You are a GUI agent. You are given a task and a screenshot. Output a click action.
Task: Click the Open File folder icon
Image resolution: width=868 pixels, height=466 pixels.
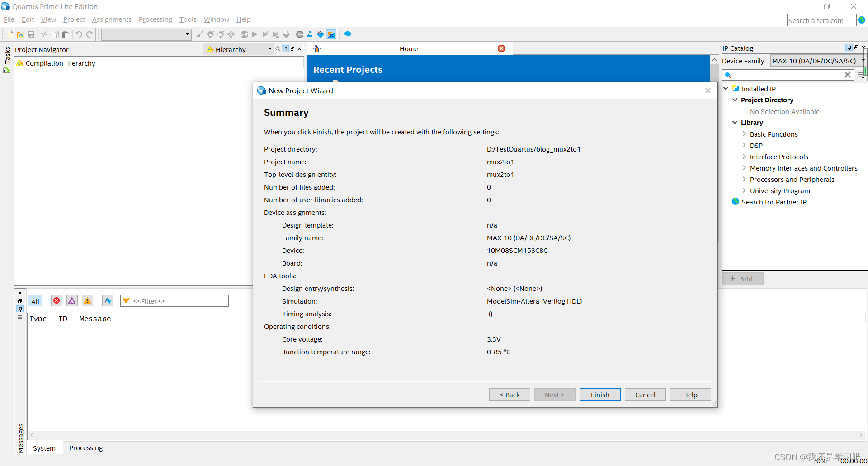(x=20, y=34)
